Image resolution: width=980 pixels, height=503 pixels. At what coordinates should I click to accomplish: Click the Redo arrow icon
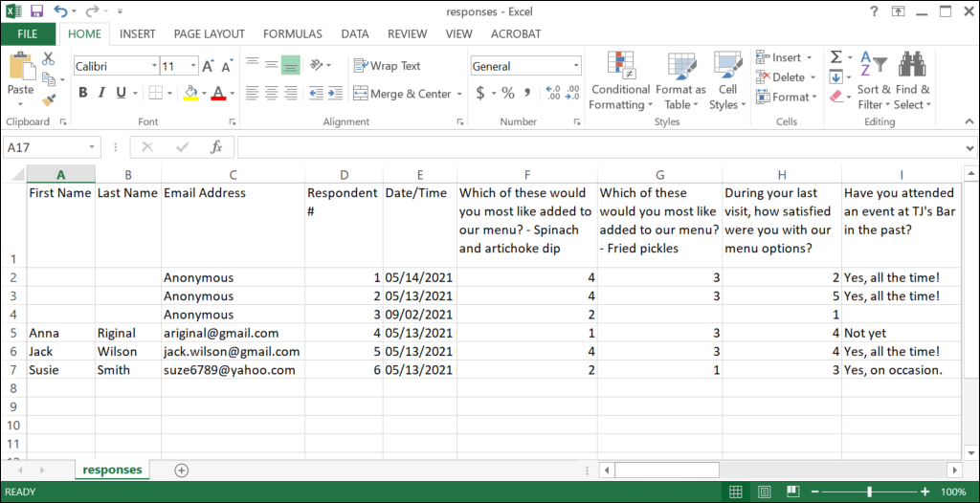(92, 11)
